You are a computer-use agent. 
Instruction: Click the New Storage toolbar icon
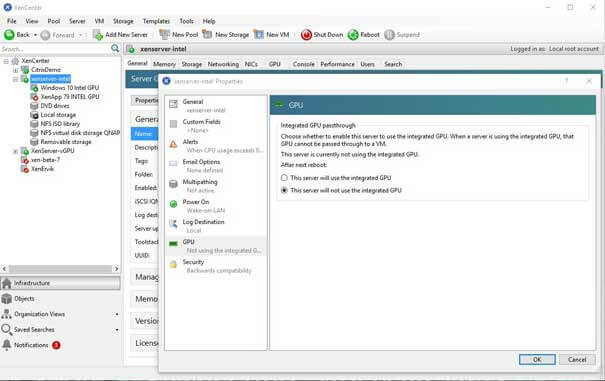pos(207,34)
